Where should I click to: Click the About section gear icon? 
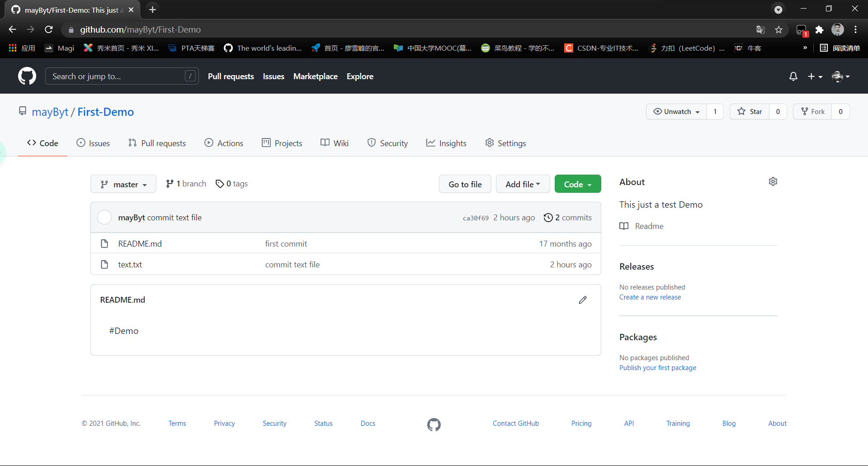pos(773,181)
